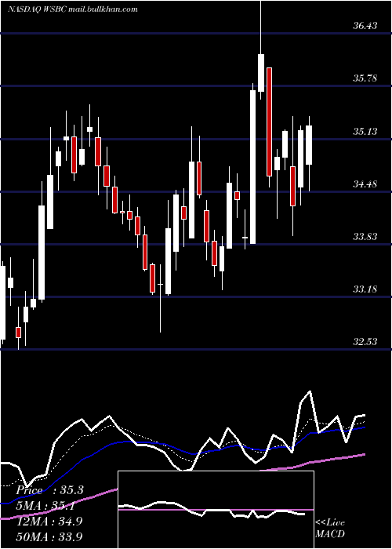Click the Price : 35.3 readout
Image resolution: width=392 pixels, height=549 pixels.
pyautogui.click(x=49, y=490)
